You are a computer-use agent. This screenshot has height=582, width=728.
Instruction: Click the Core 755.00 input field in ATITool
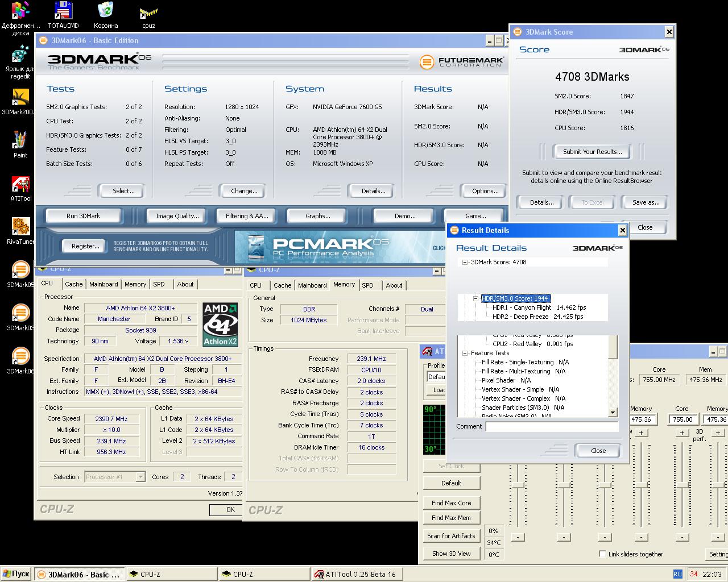click(682, 419)
